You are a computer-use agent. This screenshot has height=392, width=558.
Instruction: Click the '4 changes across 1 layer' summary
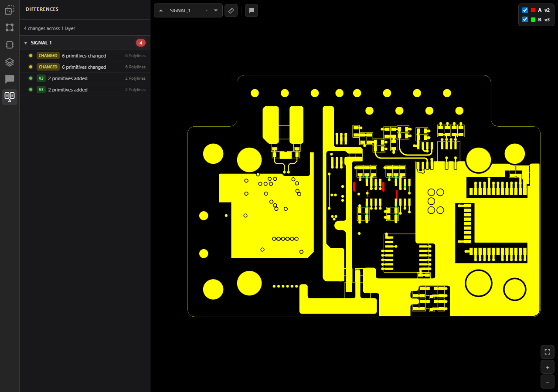(50, 28)
